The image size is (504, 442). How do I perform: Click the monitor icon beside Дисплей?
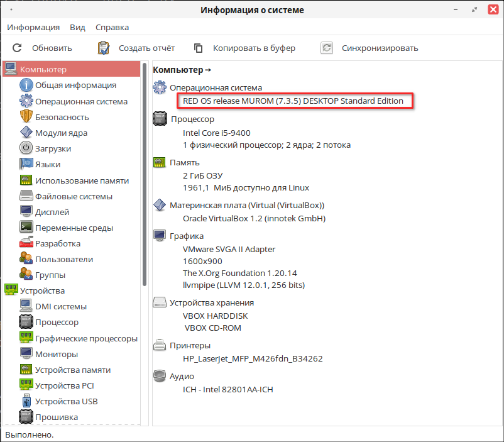pyautogui.click(x=26, y=211)
